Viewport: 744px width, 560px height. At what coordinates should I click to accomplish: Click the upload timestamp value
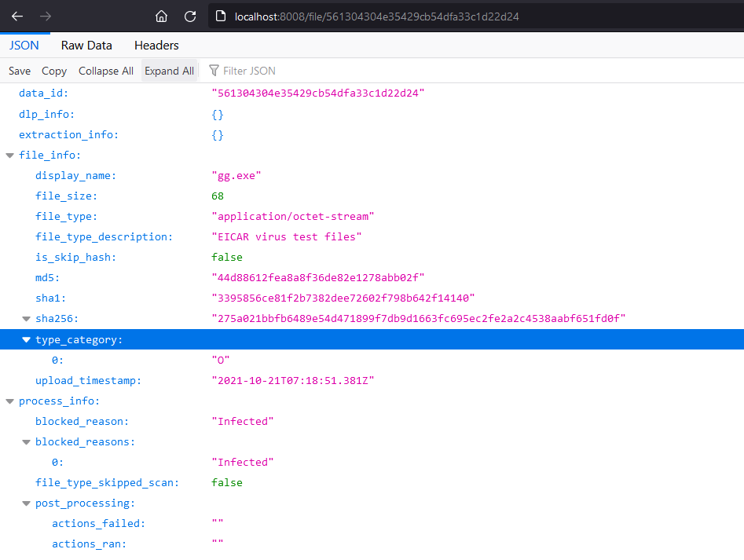(293, 381)
